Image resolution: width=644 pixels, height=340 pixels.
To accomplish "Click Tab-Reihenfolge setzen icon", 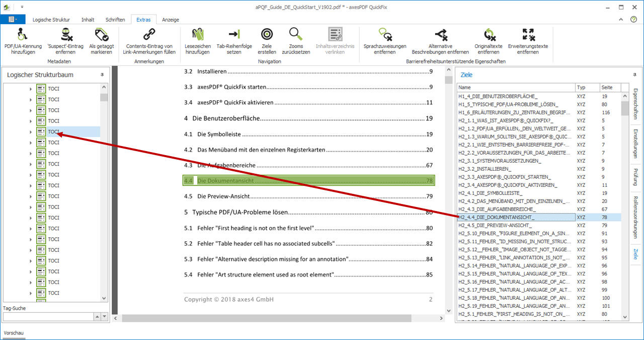I will click(x=234, y=34).
